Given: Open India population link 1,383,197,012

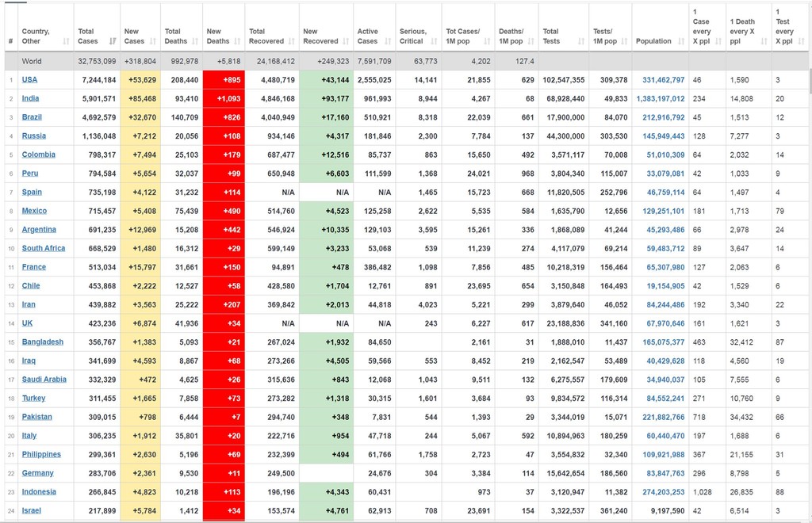Looking at the screenshot, I should coord(661,98).
